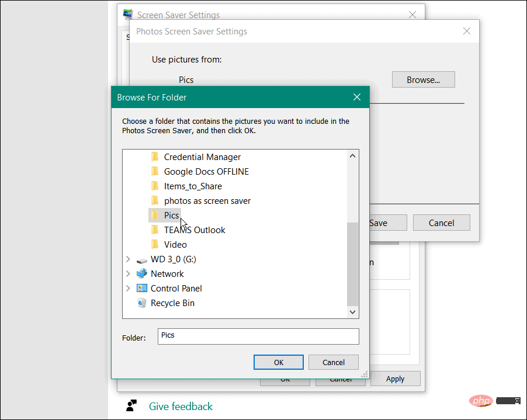Click the folder tree scrollbar up arrow
Screen dimensions: 527x420
352,155
